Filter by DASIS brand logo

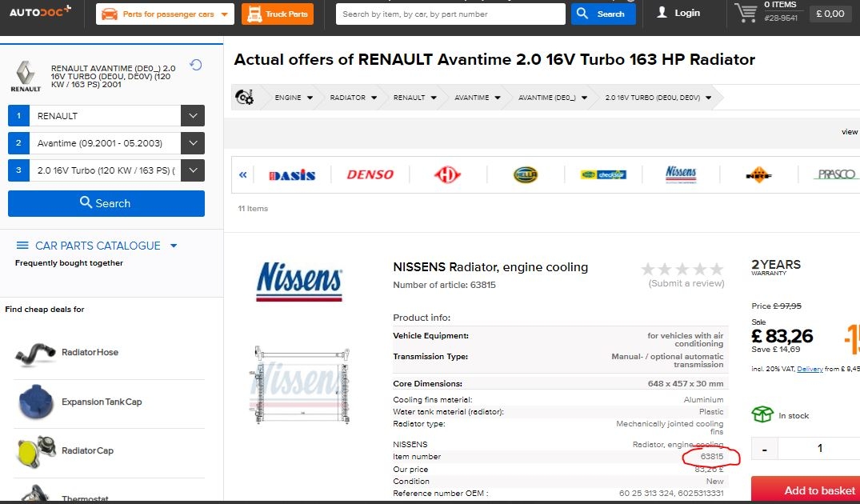[x=292, y=174]
